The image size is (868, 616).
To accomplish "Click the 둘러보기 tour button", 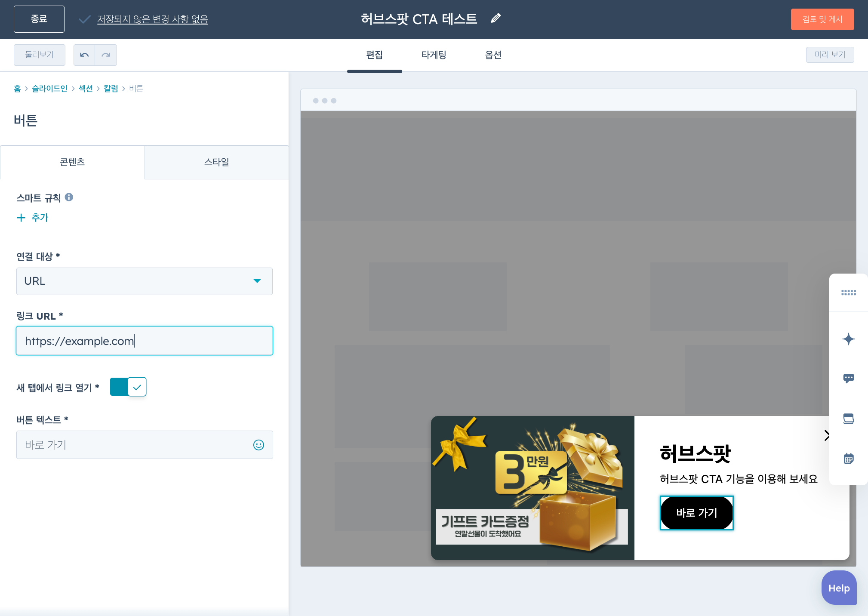I will click(x=39, y=55).
